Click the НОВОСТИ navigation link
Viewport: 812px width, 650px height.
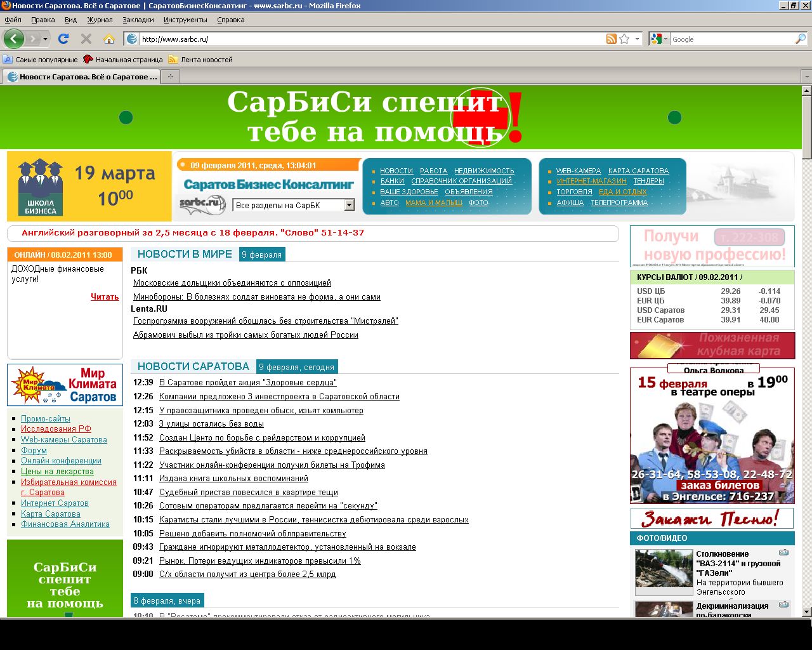click(396, 171)
